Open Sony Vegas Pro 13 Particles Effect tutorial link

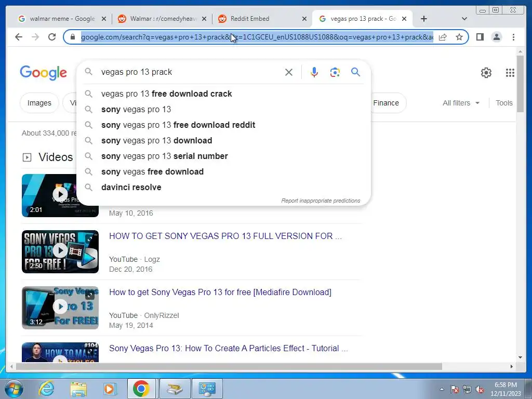[229, 349]
